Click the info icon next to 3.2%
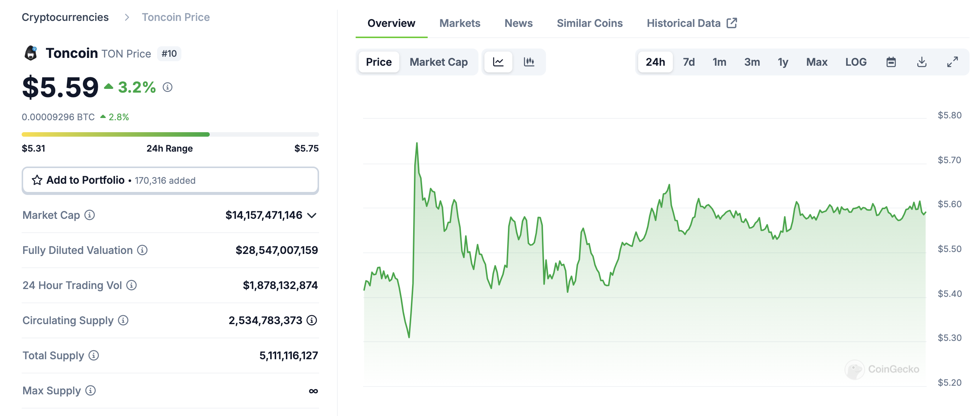Viewport: 980px width, 416px height. point(168,87)
